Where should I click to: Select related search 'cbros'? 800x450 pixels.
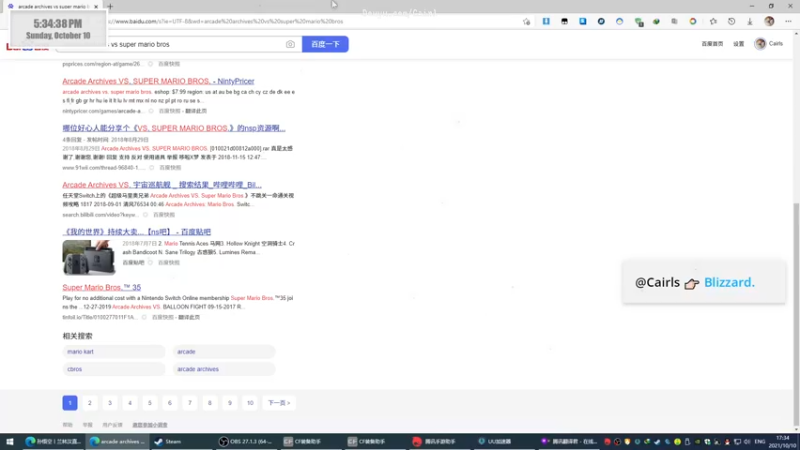[x=114, y=369]
